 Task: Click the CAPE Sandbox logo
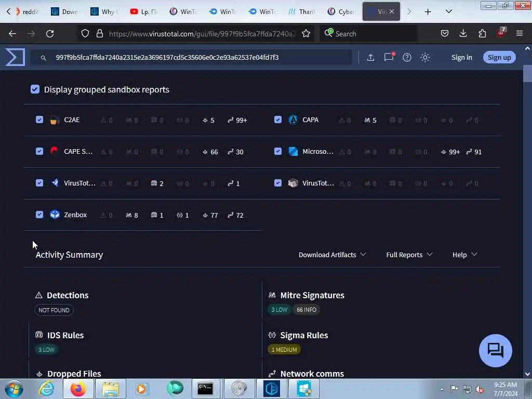(x=54, y=151)
